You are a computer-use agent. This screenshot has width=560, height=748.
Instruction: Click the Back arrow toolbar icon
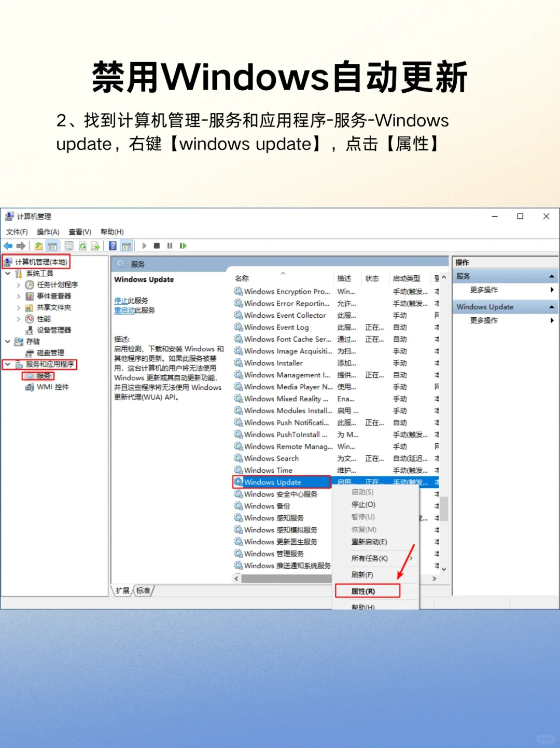[x=8, y=246]
